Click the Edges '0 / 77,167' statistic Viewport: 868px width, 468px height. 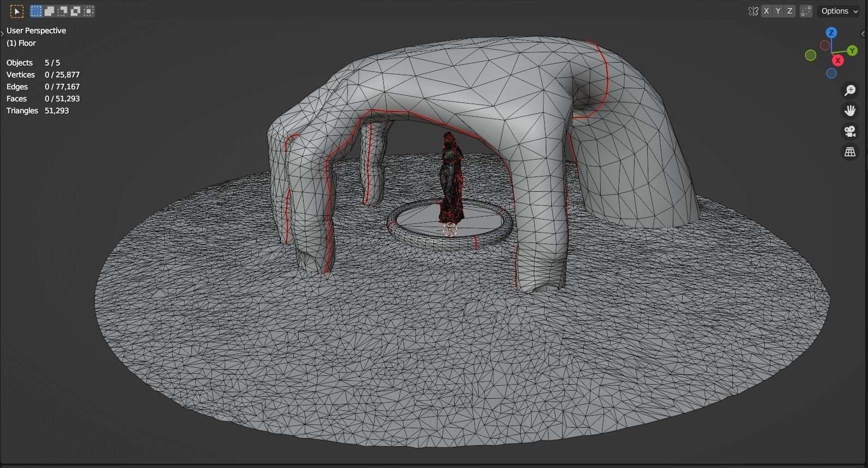(62, 87)
